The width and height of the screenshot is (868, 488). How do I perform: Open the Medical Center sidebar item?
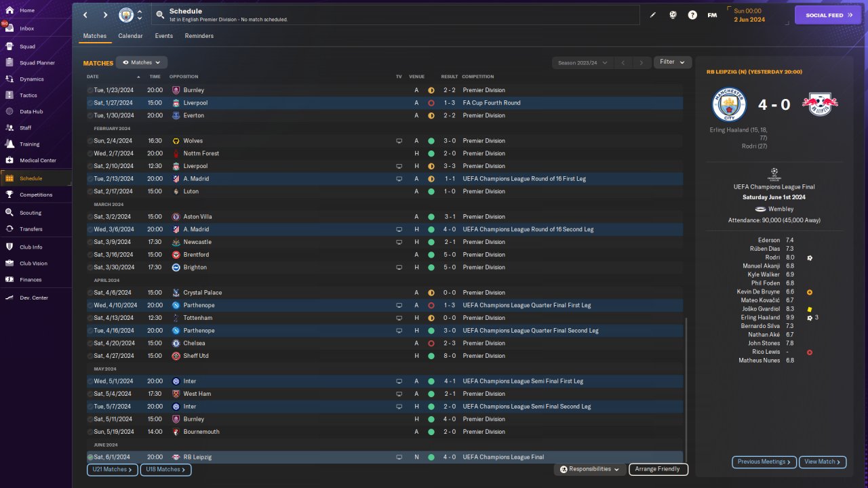coord(37,161)
